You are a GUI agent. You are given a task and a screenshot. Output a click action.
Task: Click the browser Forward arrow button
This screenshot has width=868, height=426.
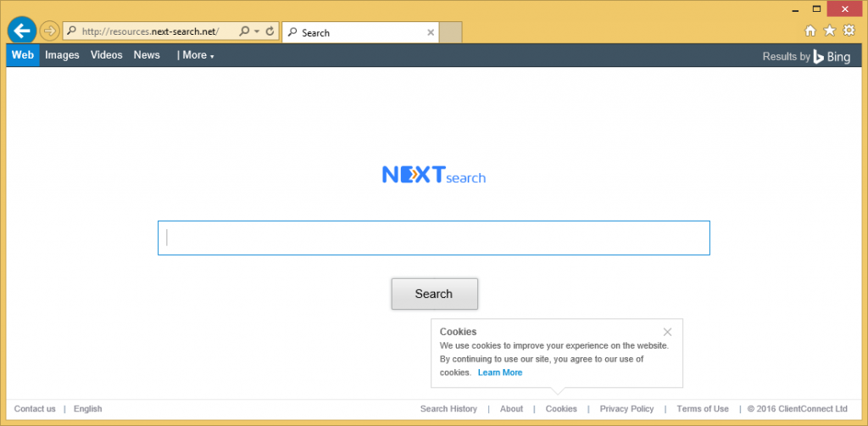coord(50,31)
